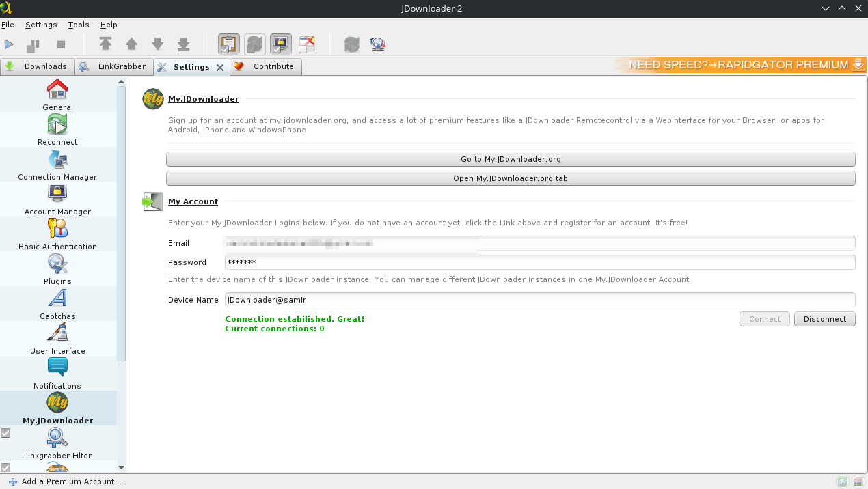Toggle the checkbox below Linkgrabber Filter
Image resolution: width=868 pixels, height=489 pixels.
[5, 468]
